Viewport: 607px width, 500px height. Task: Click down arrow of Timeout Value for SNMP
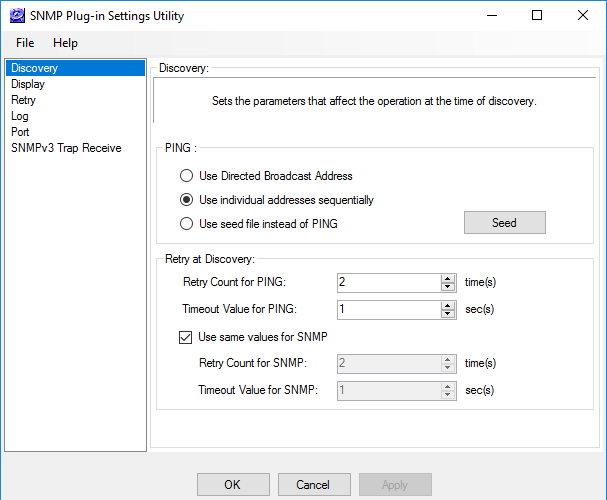point(448,395)
